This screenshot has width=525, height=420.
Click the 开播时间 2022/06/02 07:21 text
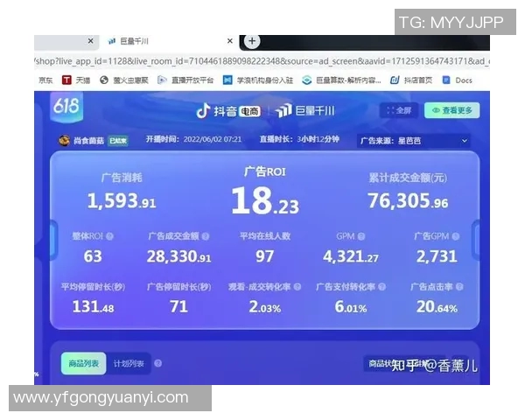click(x=193, y=139)
